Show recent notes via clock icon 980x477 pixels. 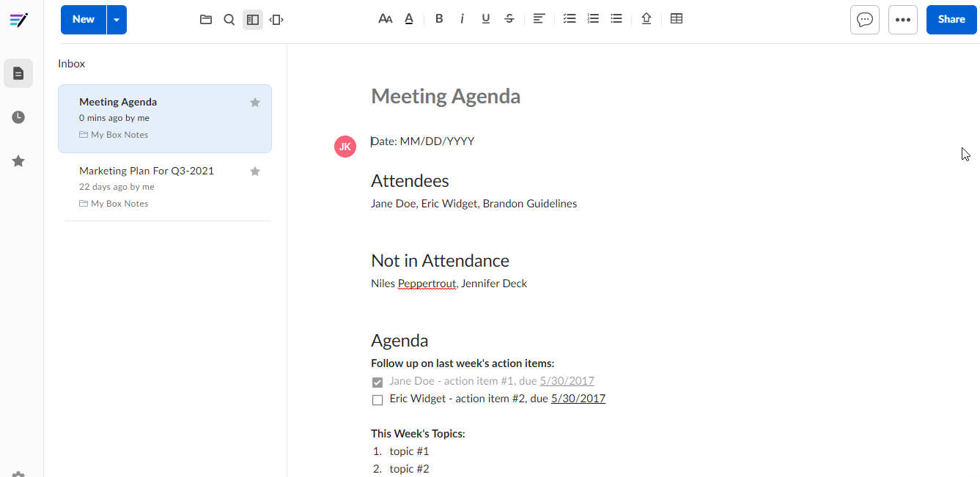[x=18, y=117]
